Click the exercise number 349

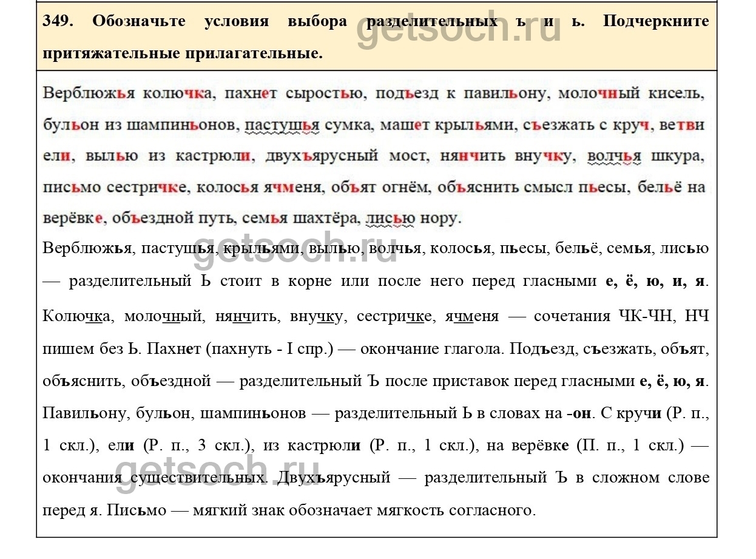pyautogui.click(x=58, y=21)
